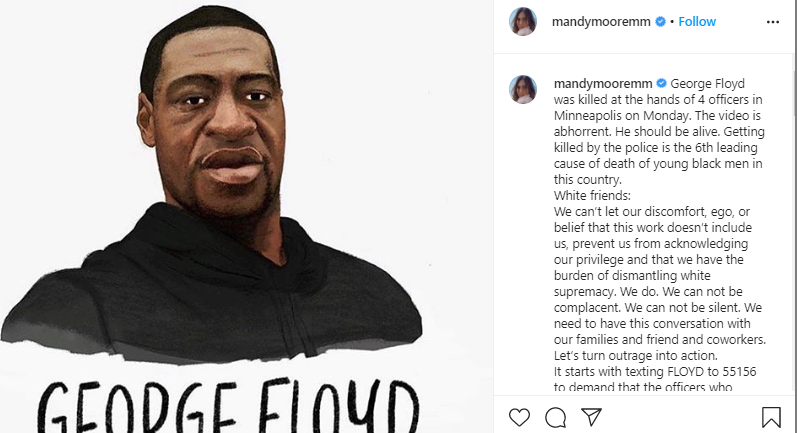Click the verified badge next to header username

(x=660, y=21)
